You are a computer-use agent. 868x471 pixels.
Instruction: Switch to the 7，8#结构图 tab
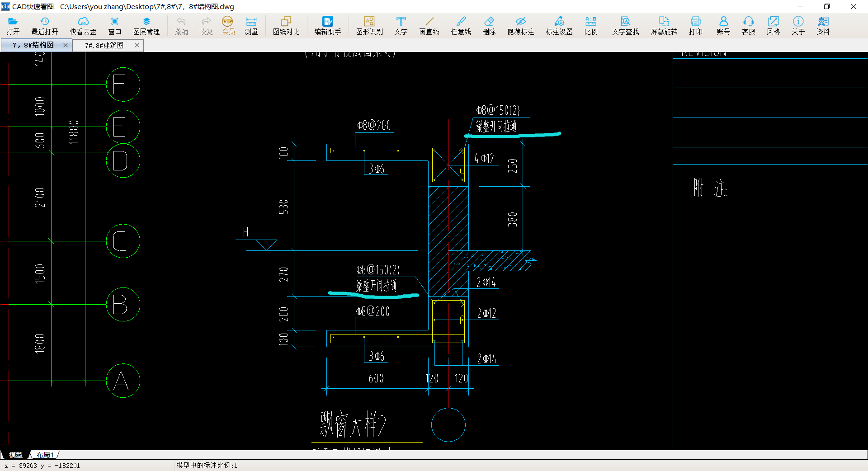(33, 45)
